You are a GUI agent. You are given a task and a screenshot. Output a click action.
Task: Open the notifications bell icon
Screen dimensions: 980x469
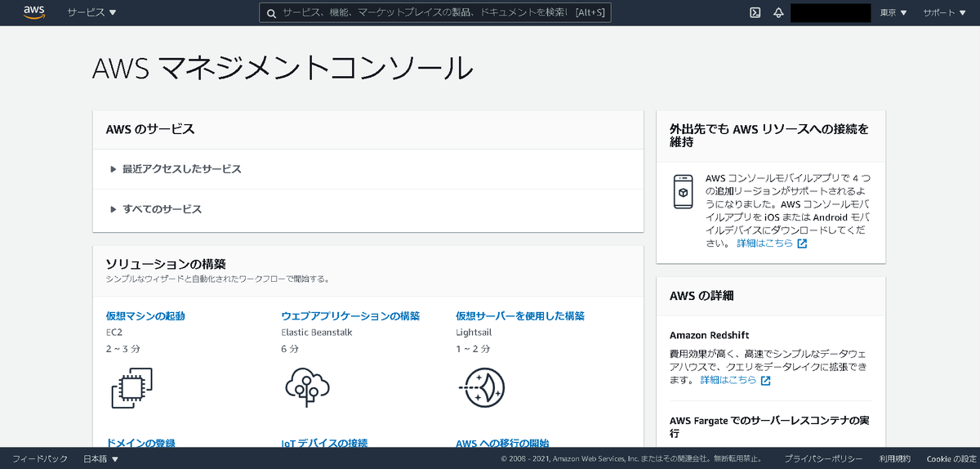click(778, 12)
